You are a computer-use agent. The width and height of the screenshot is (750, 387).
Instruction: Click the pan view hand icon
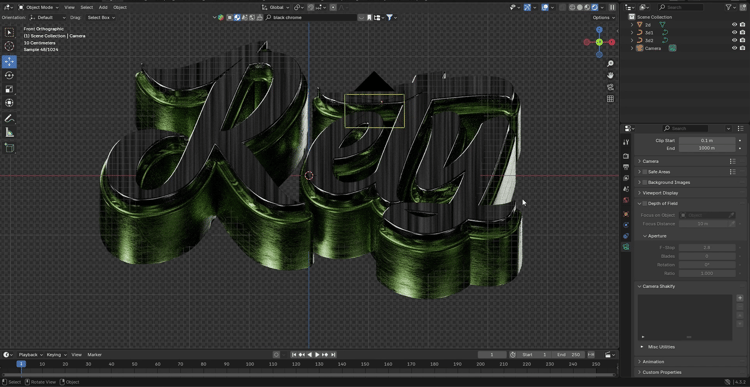point(610,75)
